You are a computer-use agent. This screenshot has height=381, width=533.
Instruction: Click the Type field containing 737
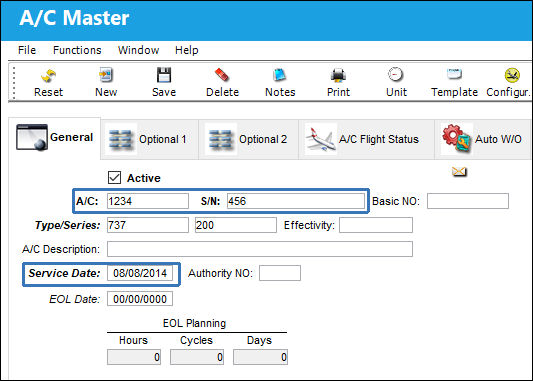pyautogui.click(x=148, y=225)
